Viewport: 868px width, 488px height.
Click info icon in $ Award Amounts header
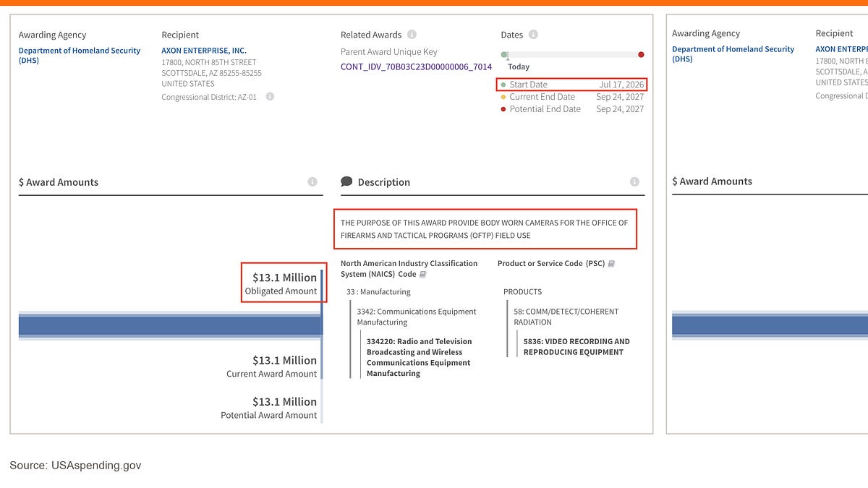coord(312,182)
